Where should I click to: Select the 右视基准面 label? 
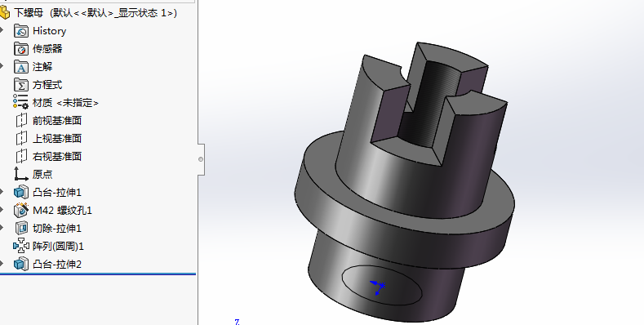[57, 157]
